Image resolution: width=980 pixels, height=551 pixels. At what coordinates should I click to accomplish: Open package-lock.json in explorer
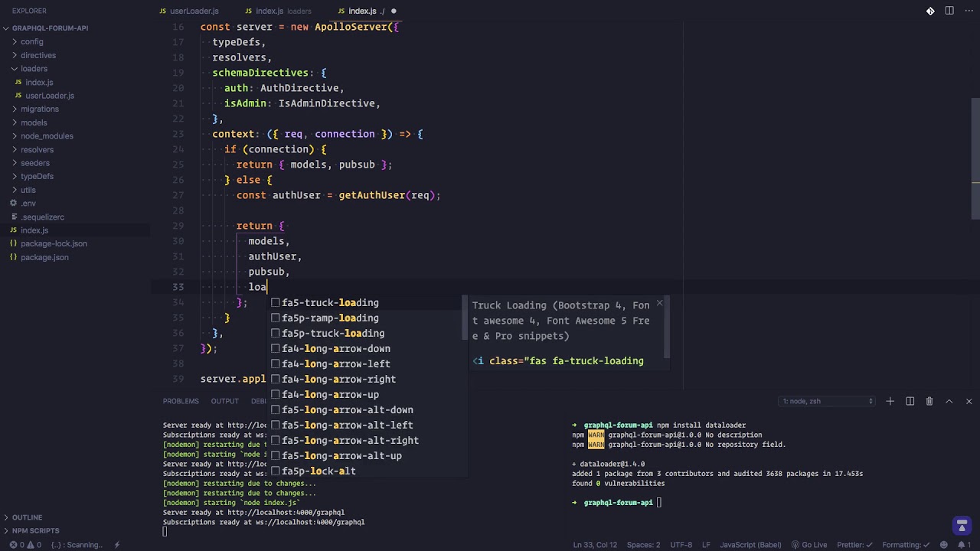click(x=75, y=243)
